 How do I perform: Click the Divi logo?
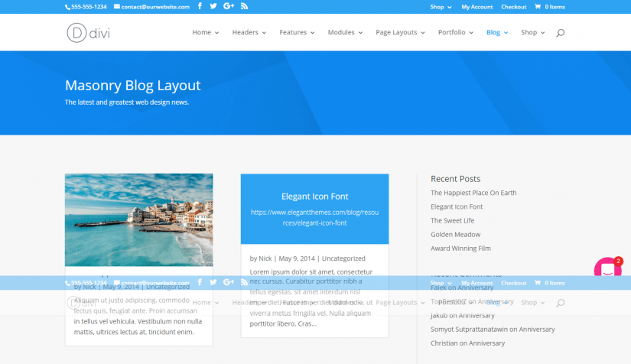tap(88, 33)
